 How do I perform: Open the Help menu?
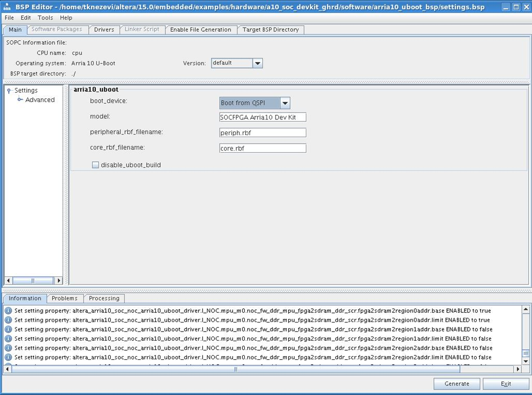(x=66, y=18)
